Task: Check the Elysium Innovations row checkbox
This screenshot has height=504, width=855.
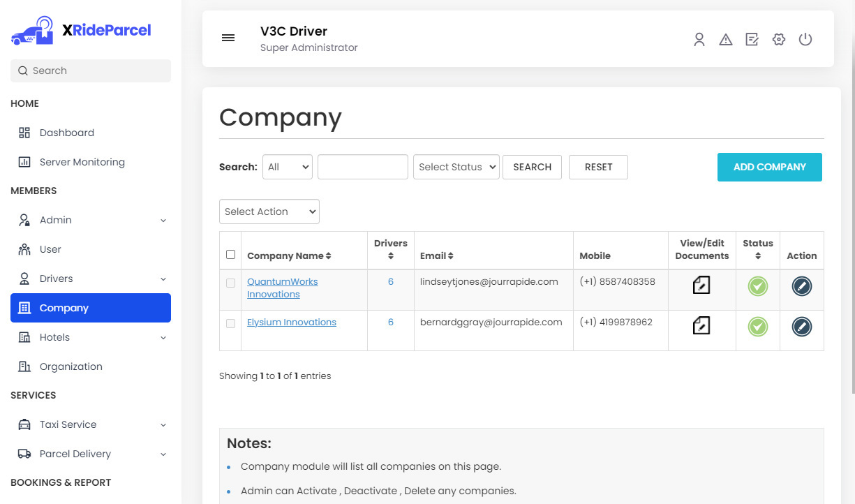Action: point(231,323)
